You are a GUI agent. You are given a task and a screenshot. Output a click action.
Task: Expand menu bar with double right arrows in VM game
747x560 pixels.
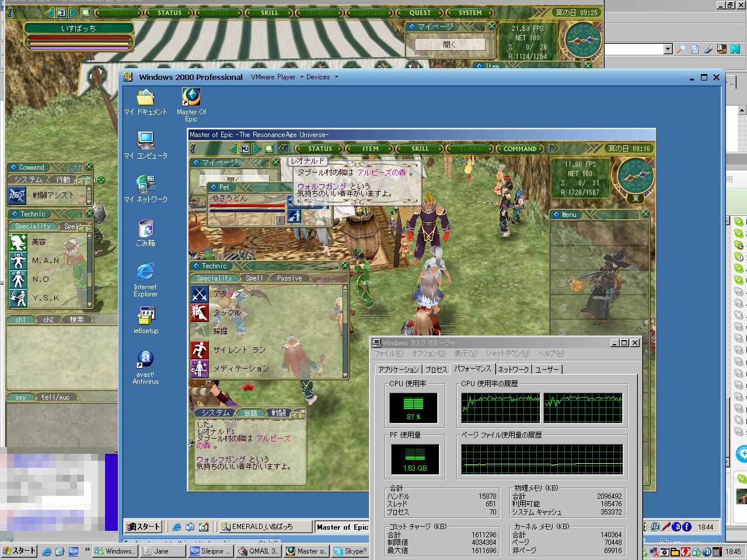(x=553, y=149)
